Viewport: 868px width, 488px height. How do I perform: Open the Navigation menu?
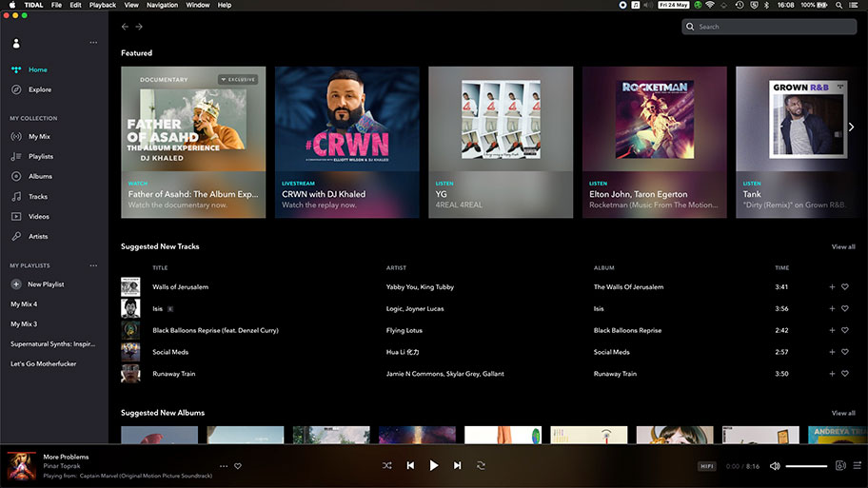[x=162, y=5]
